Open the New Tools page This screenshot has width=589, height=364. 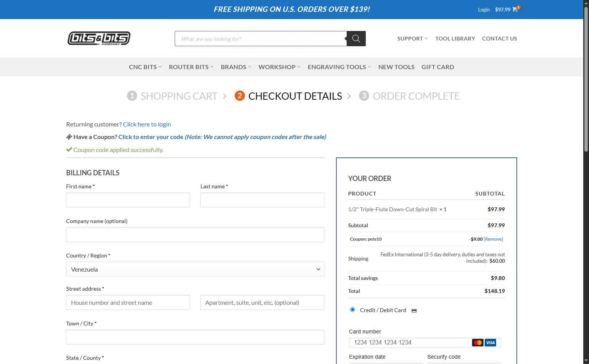(x=396, y=67)
